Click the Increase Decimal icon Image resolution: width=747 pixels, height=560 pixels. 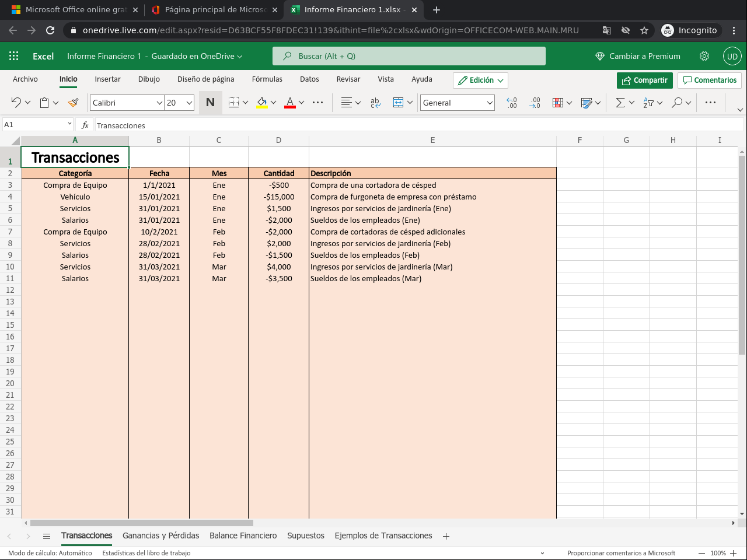(512, 103)
